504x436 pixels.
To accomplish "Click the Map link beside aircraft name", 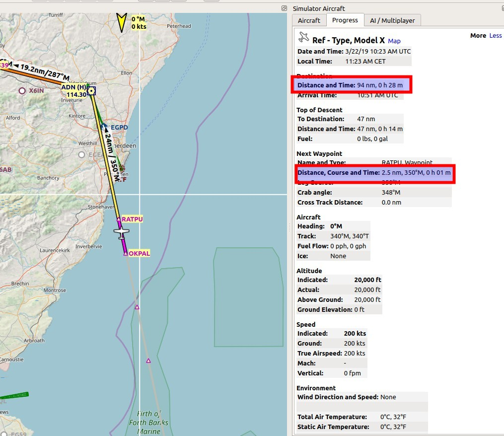I will click(x=394, y=41).
